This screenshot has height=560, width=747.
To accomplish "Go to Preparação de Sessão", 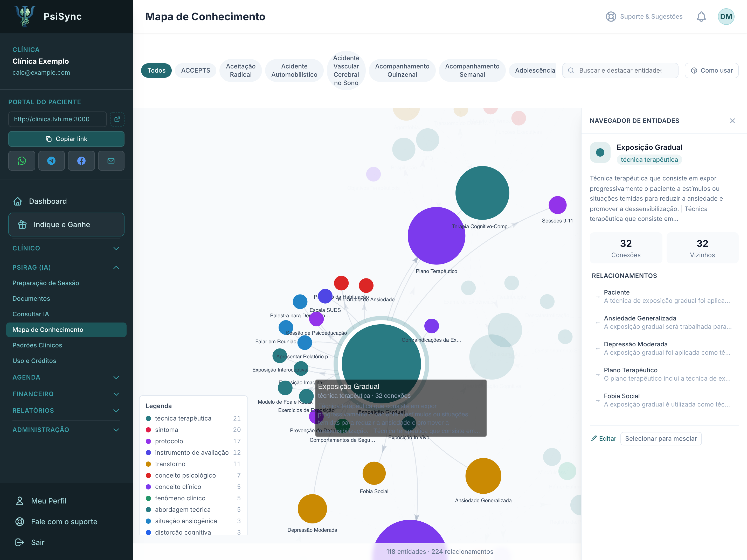I will click(x=46, y=283).
